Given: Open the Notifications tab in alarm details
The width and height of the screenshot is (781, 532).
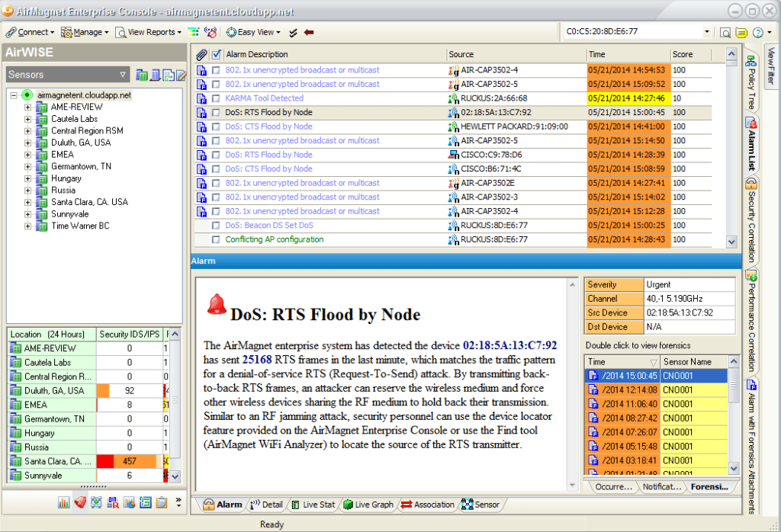Looking at the screenshot, I should pos(661,487).
